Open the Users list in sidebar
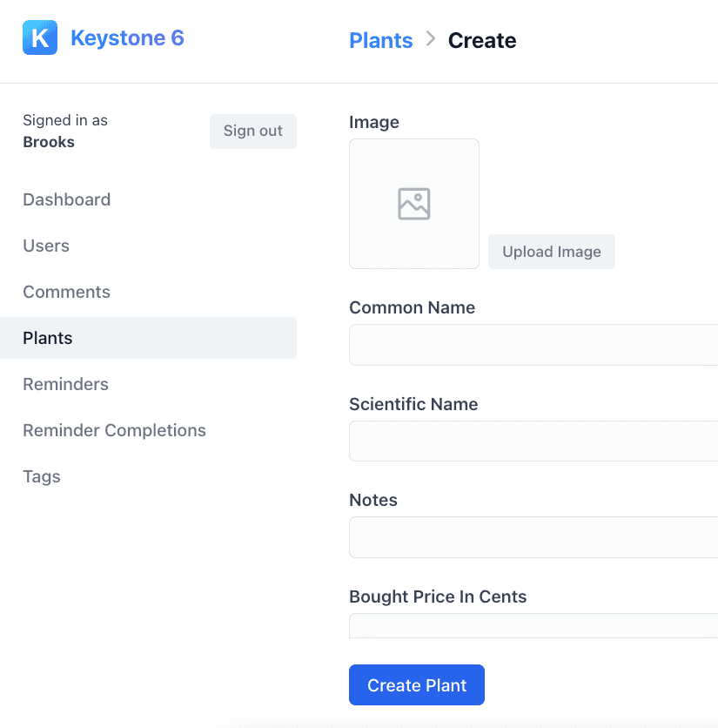Screen dimensions: 718x728 point(46,246)
